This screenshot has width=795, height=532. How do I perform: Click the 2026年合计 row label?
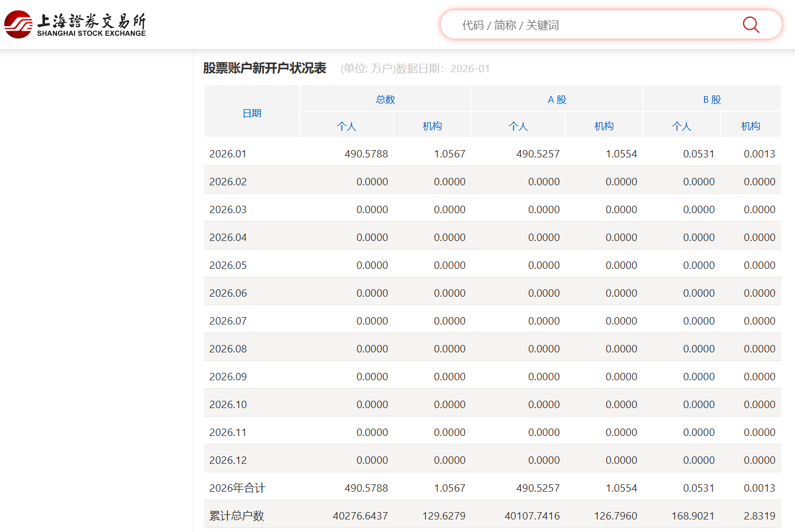coord(237,488)
